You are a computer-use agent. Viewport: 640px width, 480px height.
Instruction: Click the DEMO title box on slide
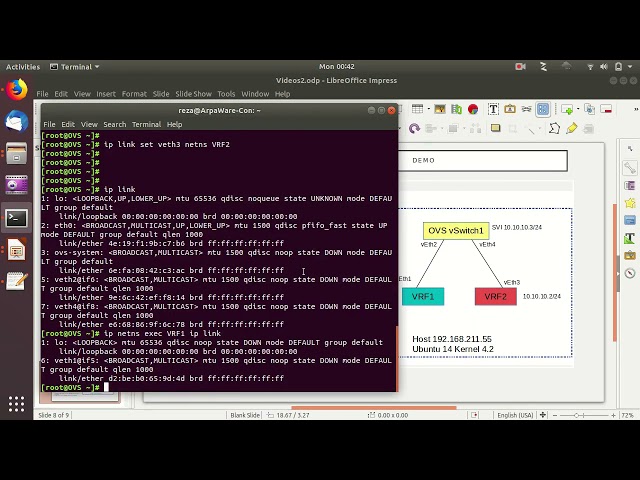(483, 160)
